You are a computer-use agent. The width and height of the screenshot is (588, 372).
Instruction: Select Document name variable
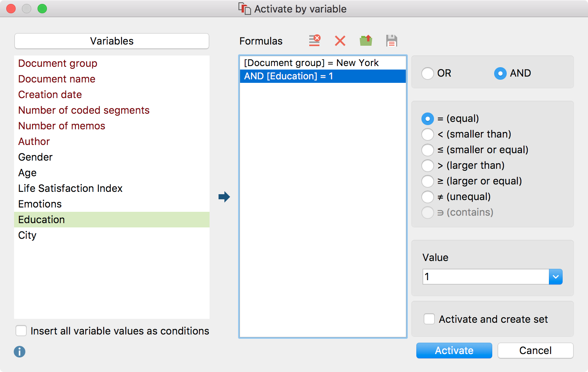tap(112, 79)
